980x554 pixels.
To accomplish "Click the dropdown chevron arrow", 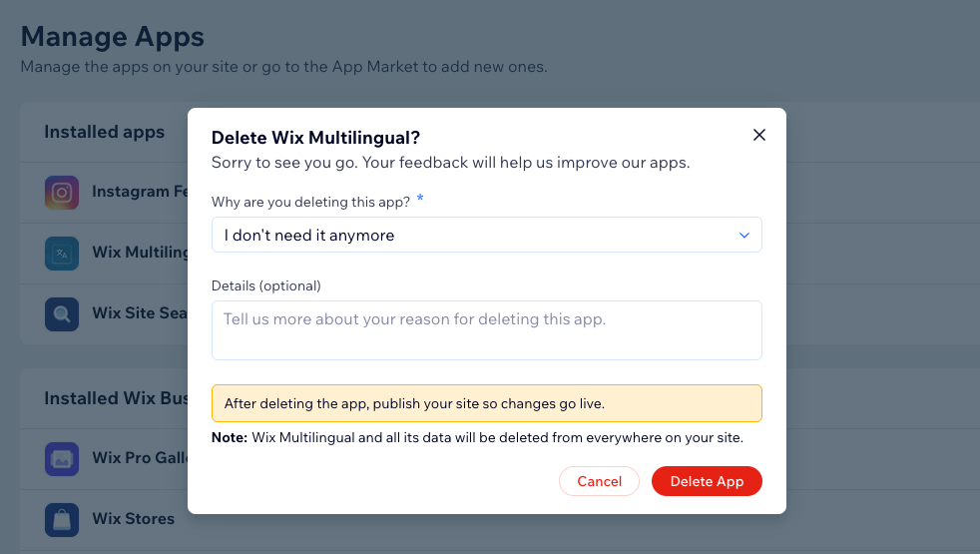I will click(x=743, y=236).
